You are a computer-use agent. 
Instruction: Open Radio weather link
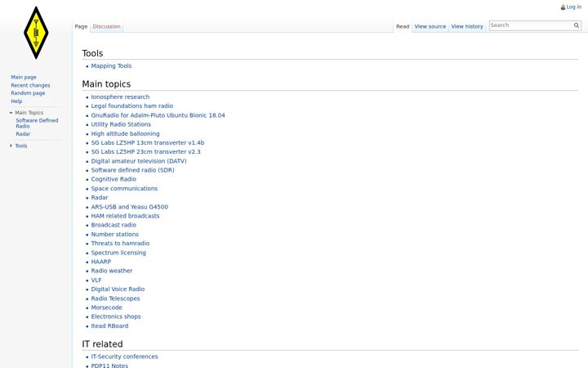click(112, 271)
